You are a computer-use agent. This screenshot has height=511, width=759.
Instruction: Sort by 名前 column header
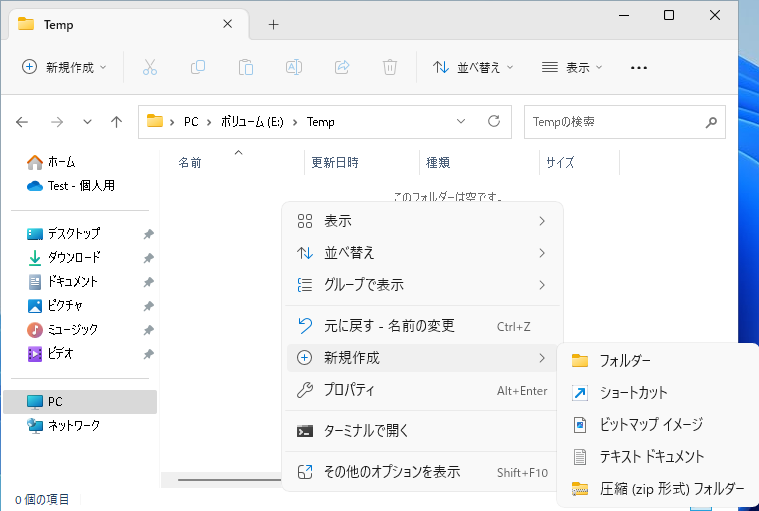coord(190,163)
